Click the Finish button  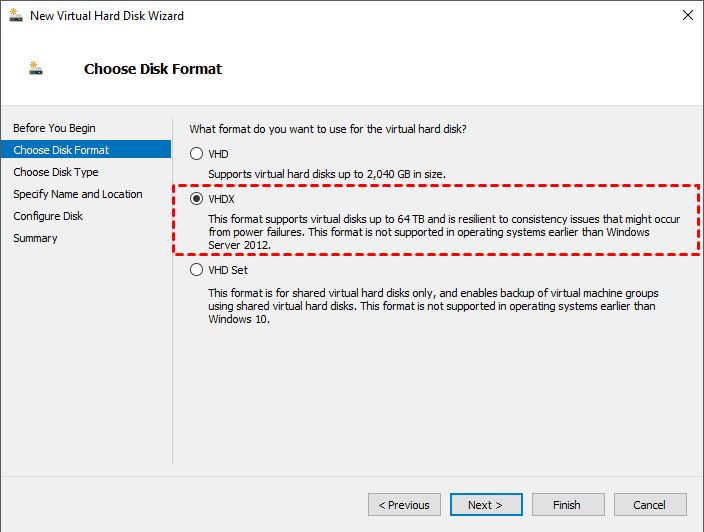click(567, 505)
